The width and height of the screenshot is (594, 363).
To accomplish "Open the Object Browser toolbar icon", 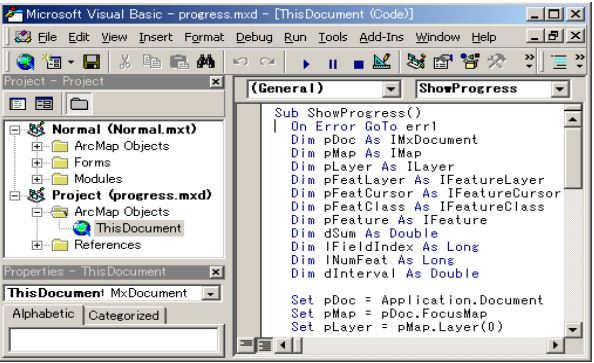I will (x=470, y=61).
